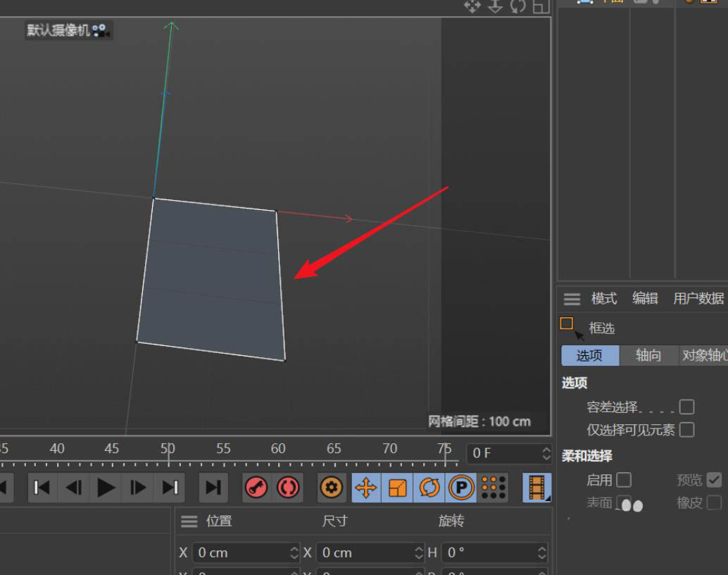728x575 pixels.
Task: Select the Scale tool in the toolbar
Action: pos(396,487)
